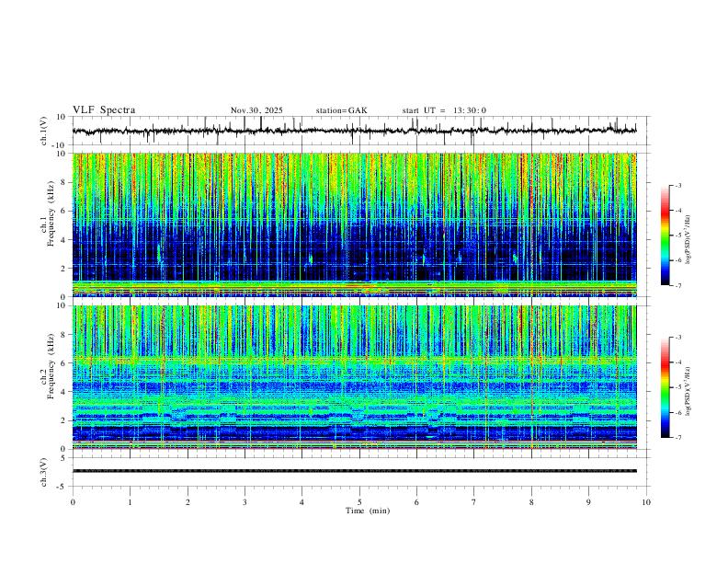Click the "station=GAK" header label
This screenshot has height=563, width=728.
pos(342,110)
